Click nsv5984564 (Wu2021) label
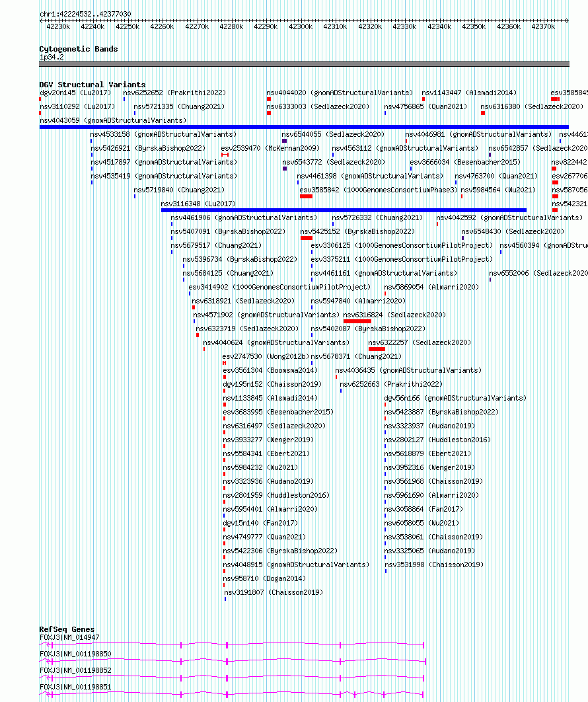588x702 pixels. pos(498,190)
